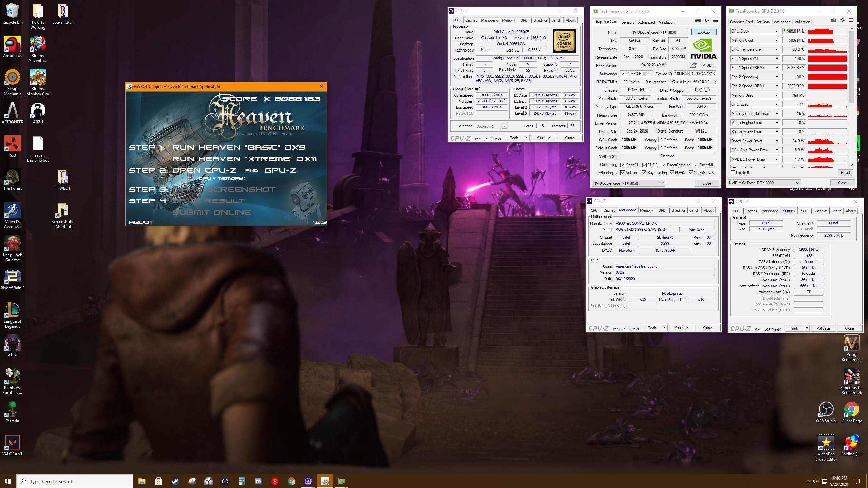The height and width of the screenshot is (488, 868).
Task: Click the BIOS share/export icon in GPU-Z
Action: 693,65
